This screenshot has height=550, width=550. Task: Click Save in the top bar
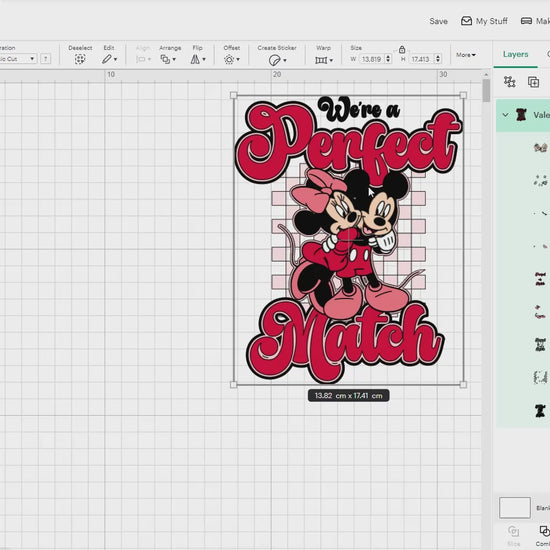click(438, 21)
